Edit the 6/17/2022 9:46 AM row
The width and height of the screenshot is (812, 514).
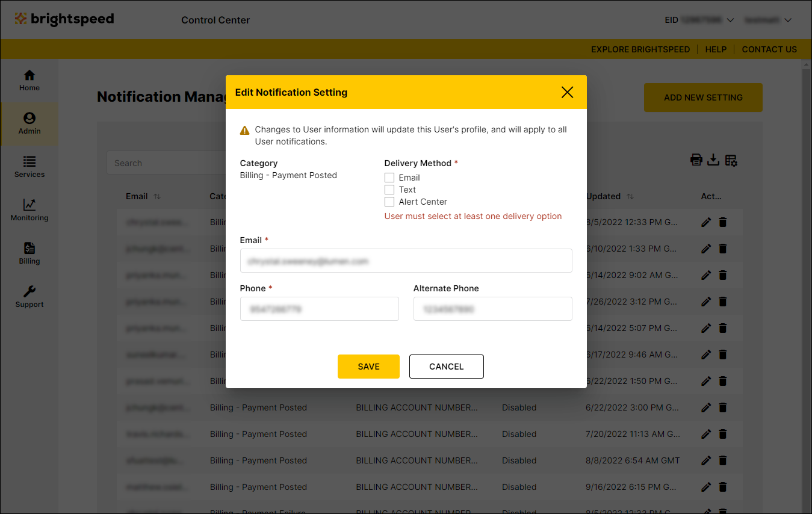[x=706, y=355]
